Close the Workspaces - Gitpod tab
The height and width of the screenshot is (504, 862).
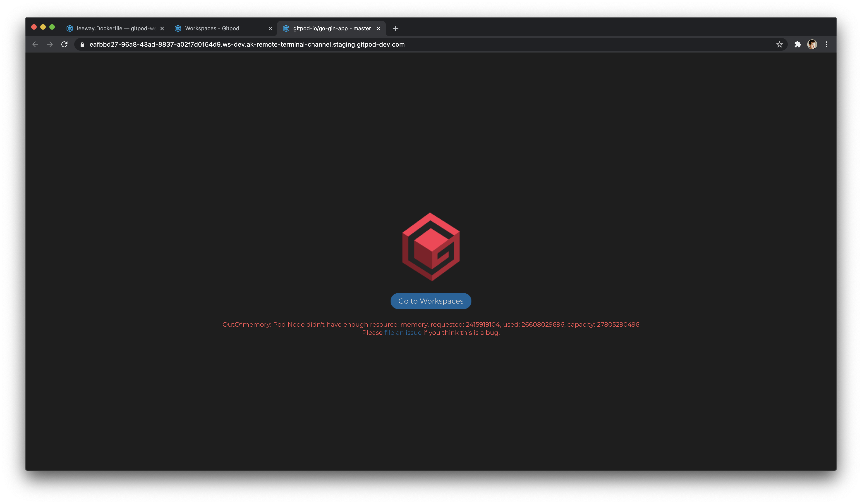pyautogui.click(x=270, y=28)
